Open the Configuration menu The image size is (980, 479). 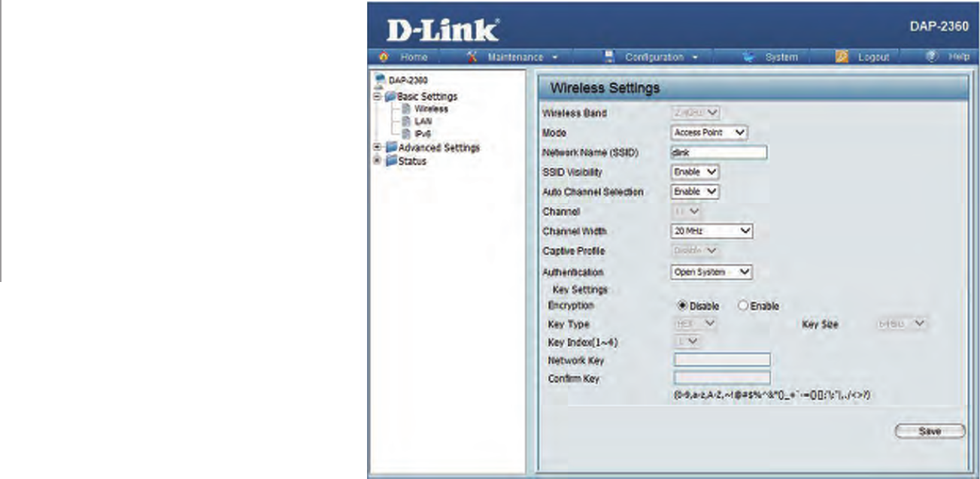click(653, 57)
